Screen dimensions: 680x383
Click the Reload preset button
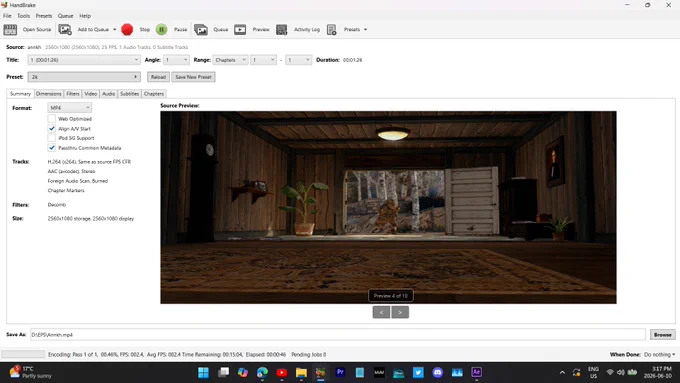158,77
